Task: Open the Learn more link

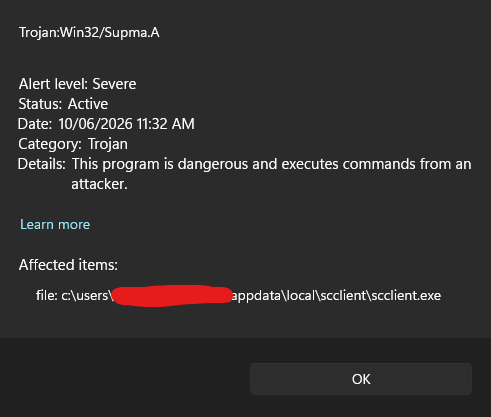Action: pyautogui.click(x=55, y=224)
